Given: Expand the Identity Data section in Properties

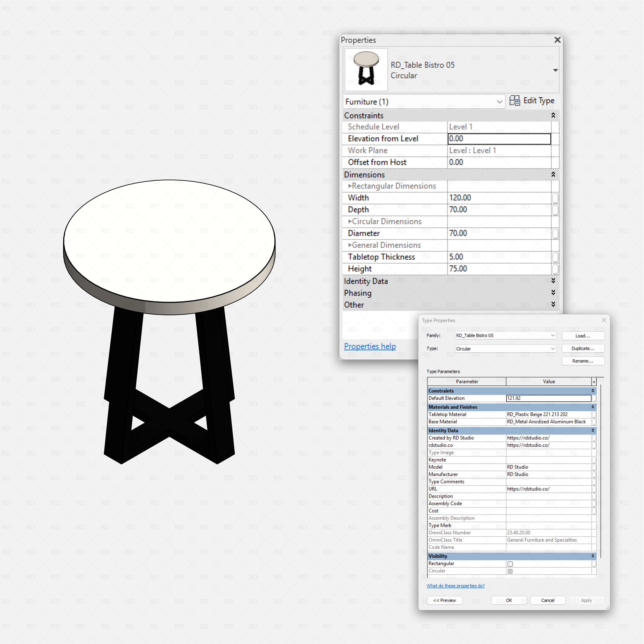Looking at the screenshot, I should (553, 281).
